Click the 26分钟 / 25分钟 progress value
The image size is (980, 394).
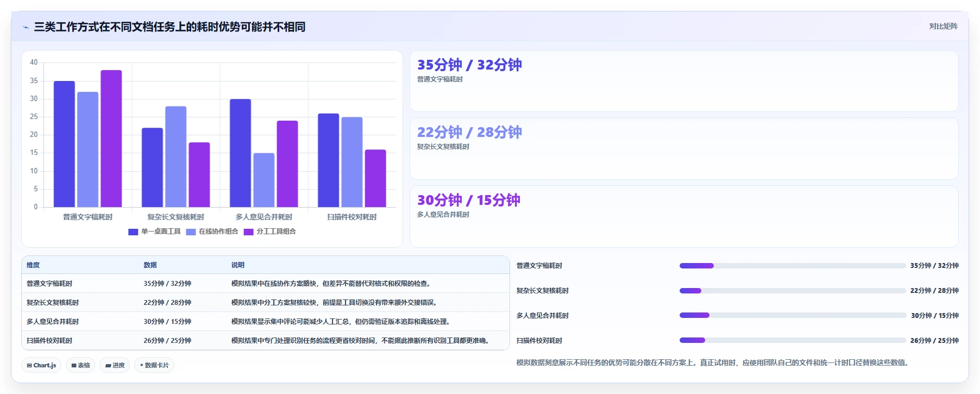934,341
